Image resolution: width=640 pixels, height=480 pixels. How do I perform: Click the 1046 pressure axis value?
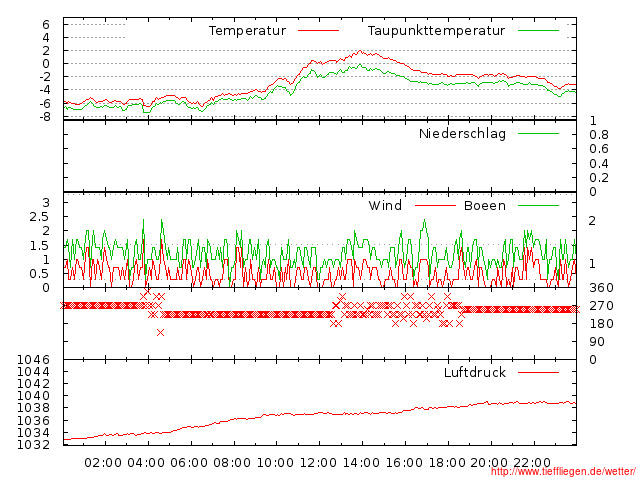33,360
